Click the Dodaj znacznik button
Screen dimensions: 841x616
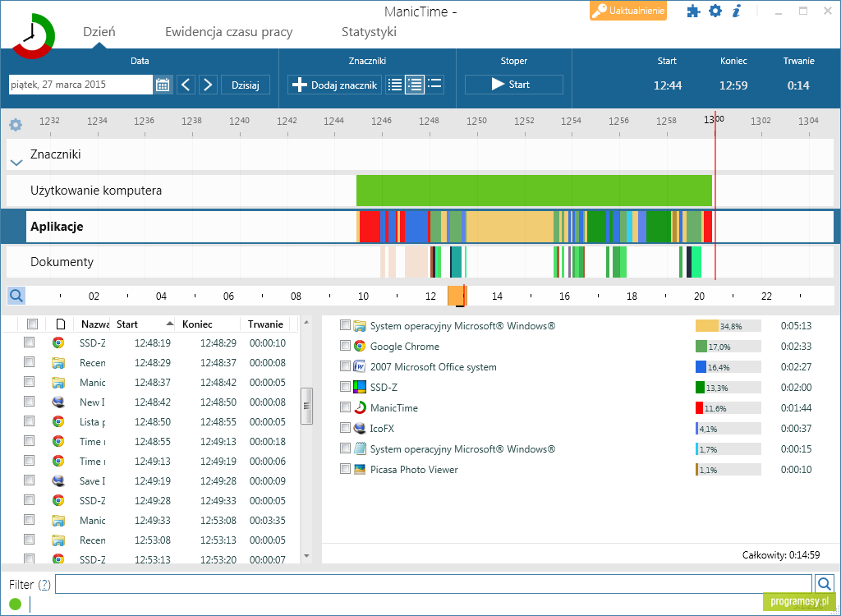pos(335,85)
